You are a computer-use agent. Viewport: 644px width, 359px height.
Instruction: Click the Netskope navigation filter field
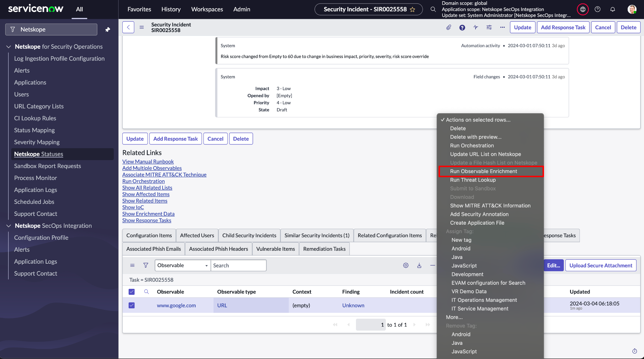click(x=51, y=29)
